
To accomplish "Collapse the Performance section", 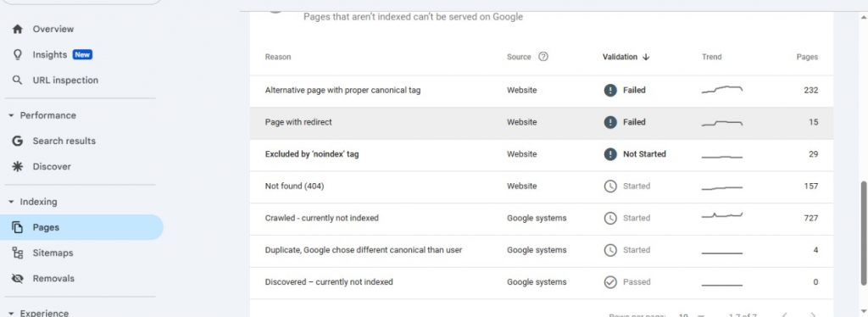I will (x=11, y=115).
